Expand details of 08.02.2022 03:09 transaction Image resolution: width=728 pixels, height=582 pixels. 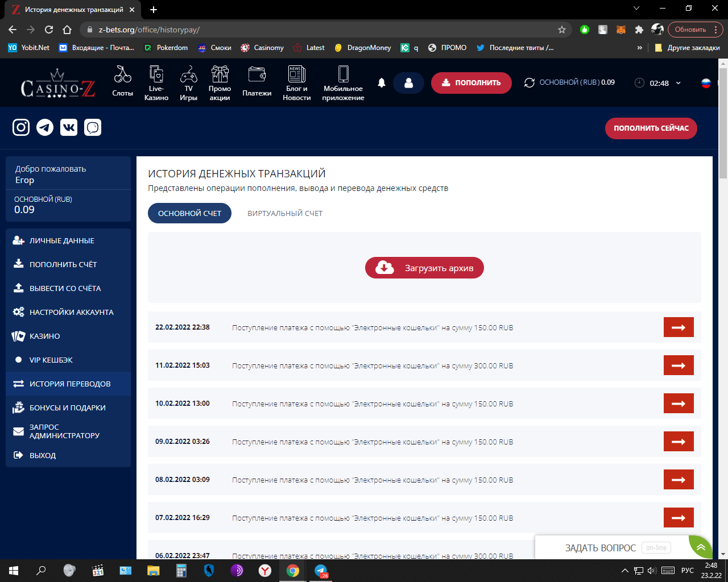pyautogui.click(x=679, y=480)
